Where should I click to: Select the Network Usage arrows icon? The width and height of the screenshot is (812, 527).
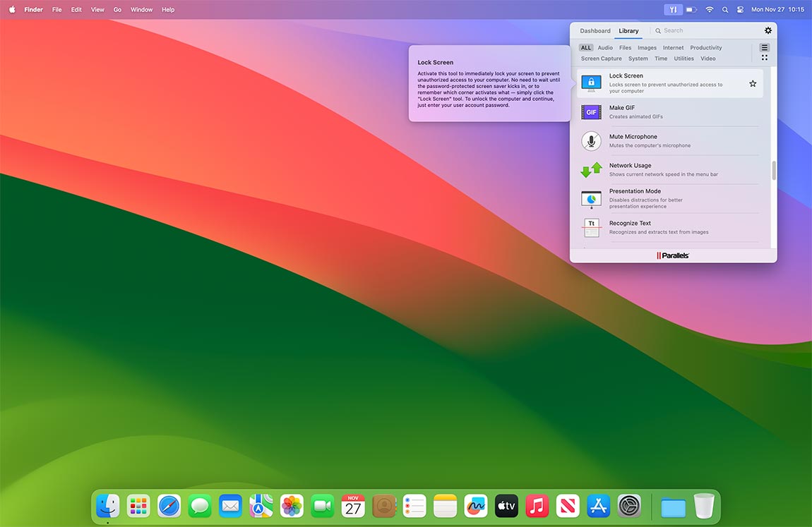(x=591, y=170)
